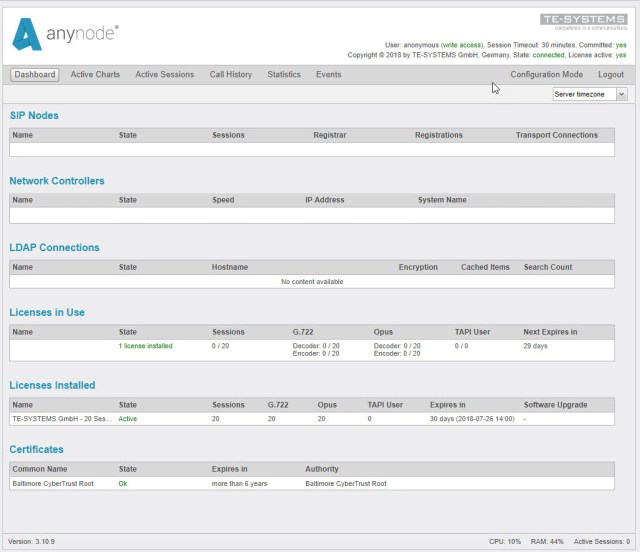This screenshot has width=640, height=552.
Task: Click the Certificates section heading
Action: tap(36, 450)
